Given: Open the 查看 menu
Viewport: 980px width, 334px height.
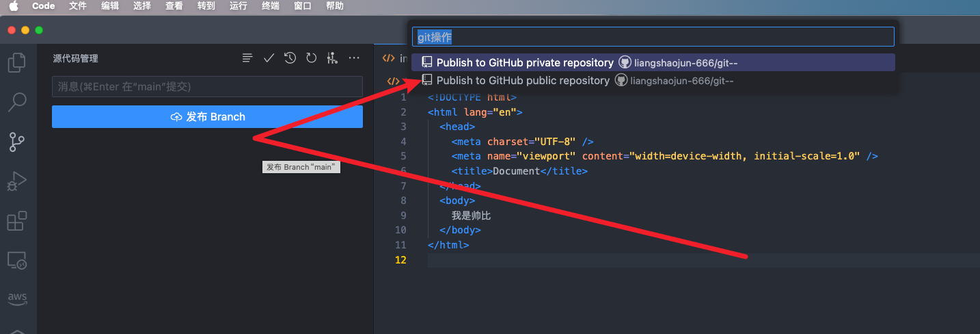Looking at the screenshot, I should pyautogui.click(x=174, y=6).
